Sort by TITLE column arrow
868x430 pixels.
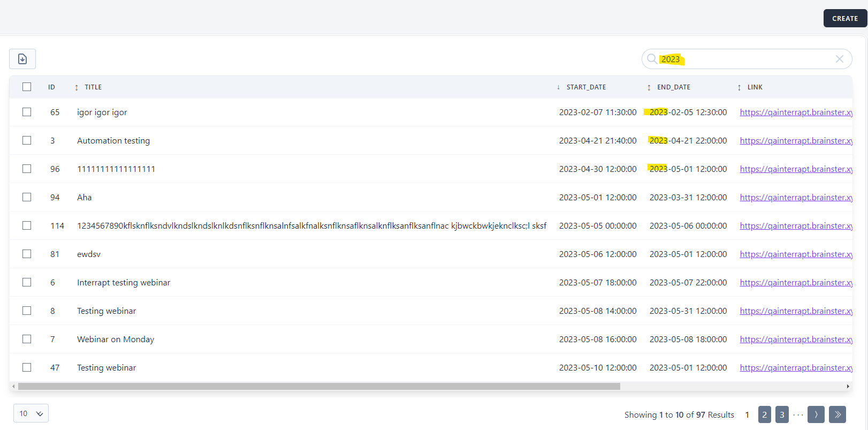(77, 87)
